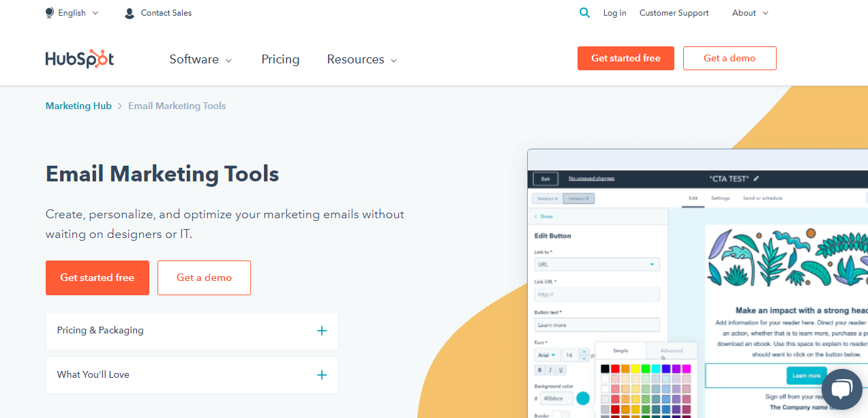Pick the black color swatch
868x418 pixels.
click(x=605, y=369)
